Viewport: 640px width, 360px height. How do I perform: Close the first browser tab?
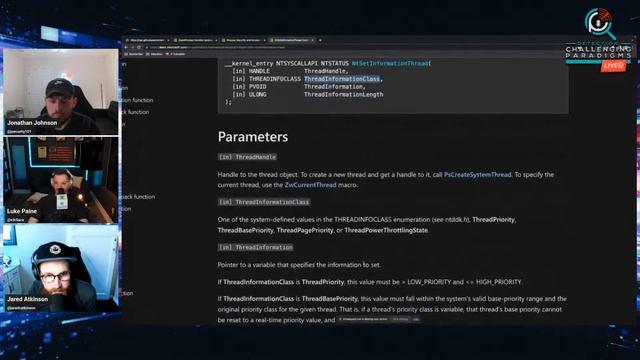(x=168, y=40)
